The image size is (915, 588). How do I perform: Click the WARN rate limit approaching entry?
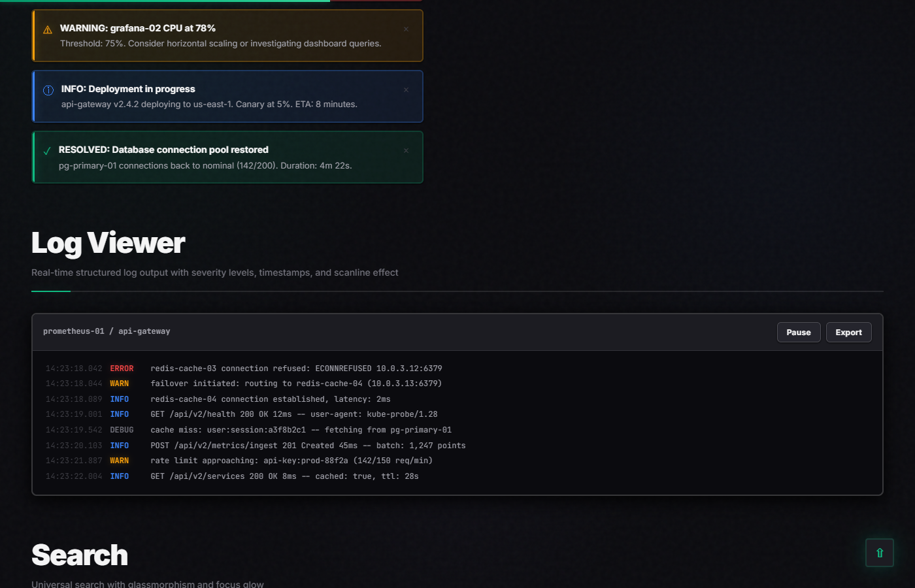pyautogui.click(x=291, y=461)
